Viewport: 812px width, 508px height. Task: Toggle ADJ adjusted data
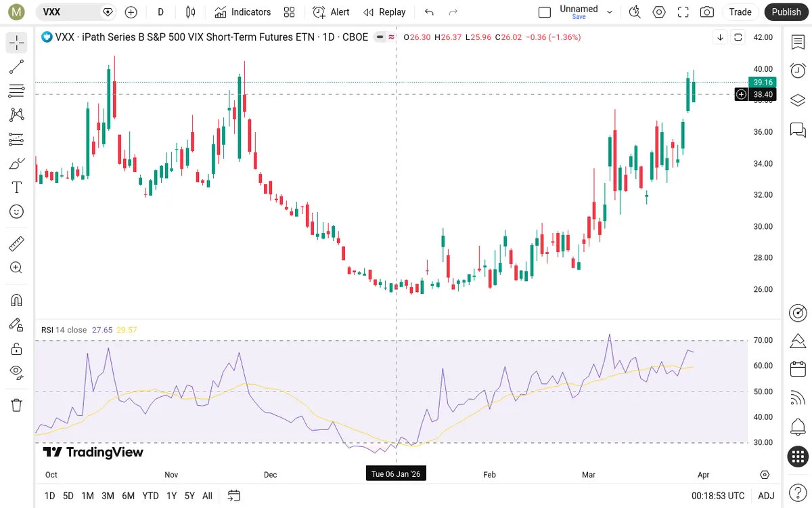tap(766, 496)
